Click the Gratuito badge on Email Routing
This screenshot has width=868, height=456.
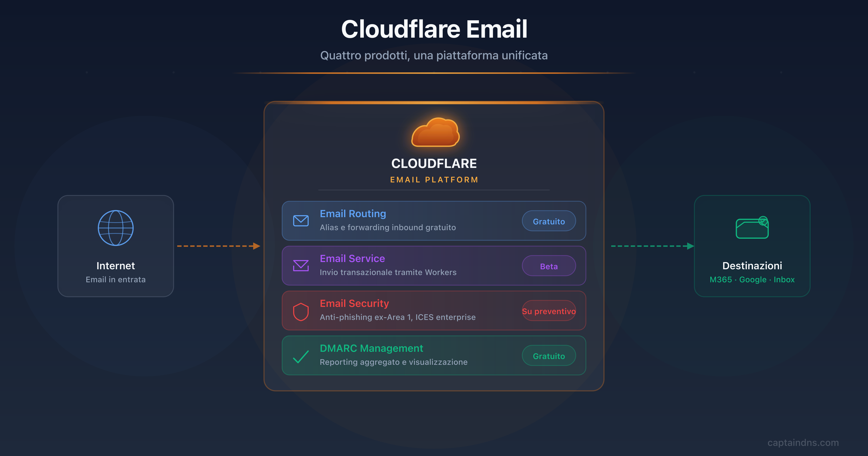click(549, 221)
